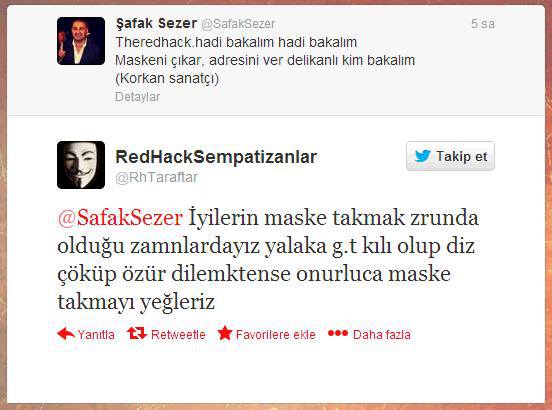
Task: Visit the @SafakSezer handle beside name
Action: [238, 24]
